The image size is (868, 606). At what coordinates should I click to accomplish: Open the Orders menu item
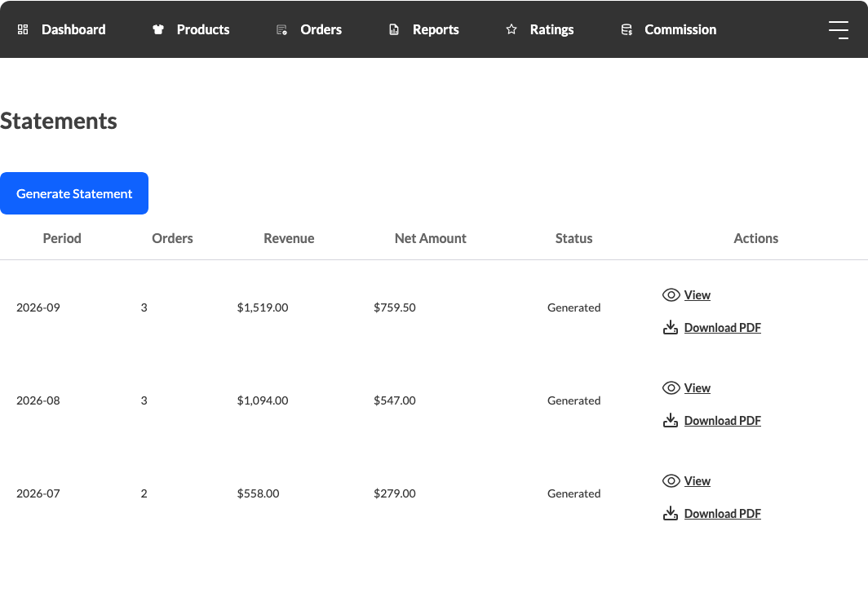321,29
